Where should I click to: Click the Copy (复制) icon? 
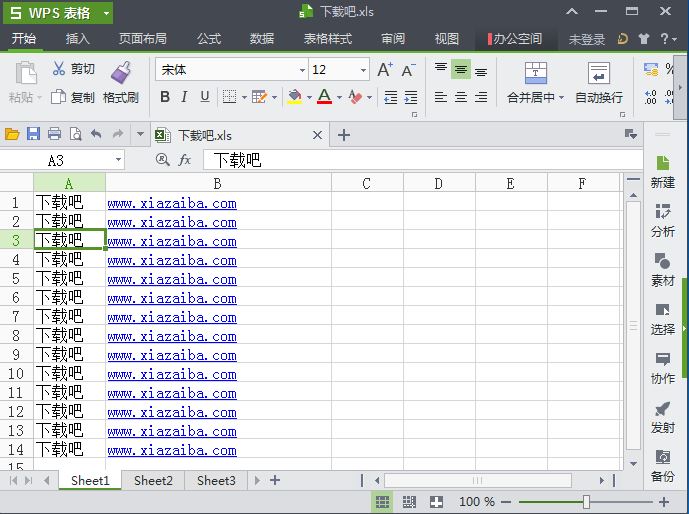point(58,97)
